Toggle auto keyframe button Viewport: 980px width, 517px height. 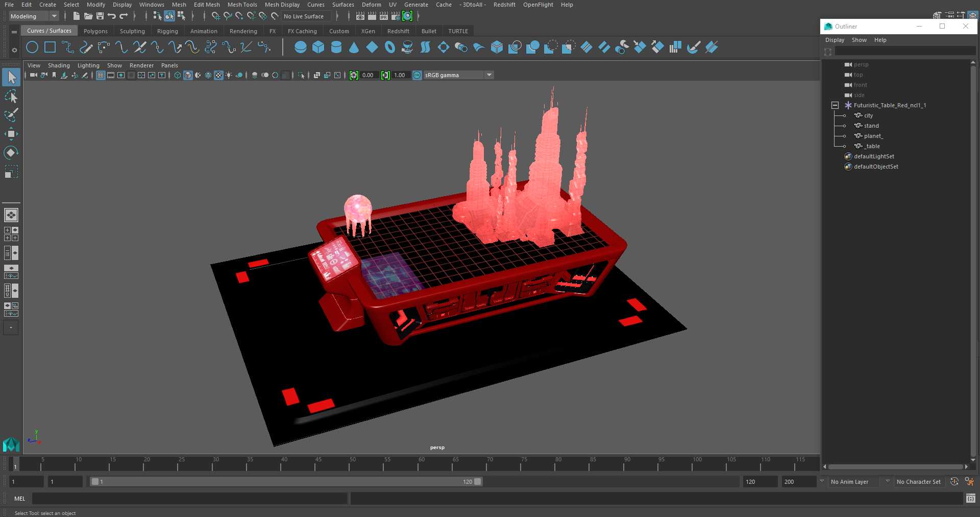tap(954, 482)
